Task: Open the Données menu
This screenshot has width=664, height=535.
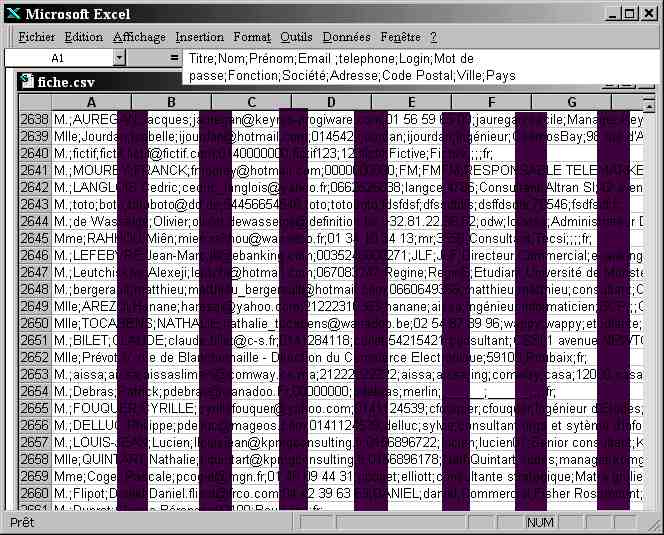Action: [x=346, y=37]
